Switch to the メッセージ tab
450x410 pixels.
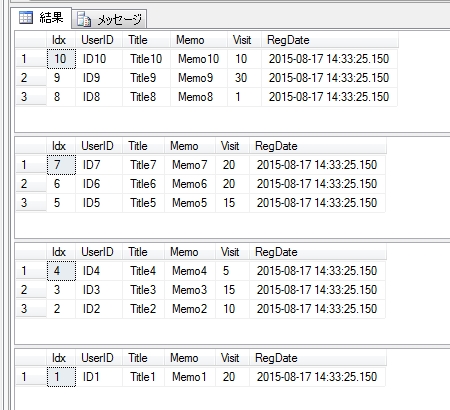click(109, 19)
